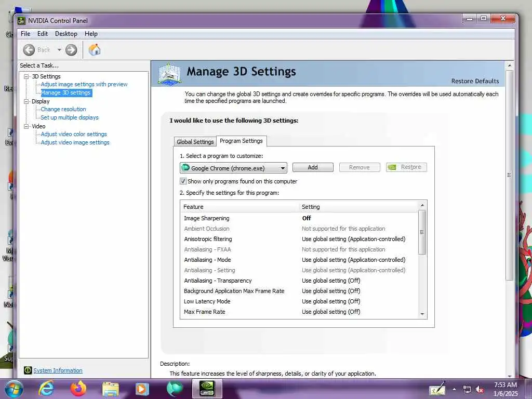Click the muted volume tray icon
532x399 pixels.
[480, 390]
